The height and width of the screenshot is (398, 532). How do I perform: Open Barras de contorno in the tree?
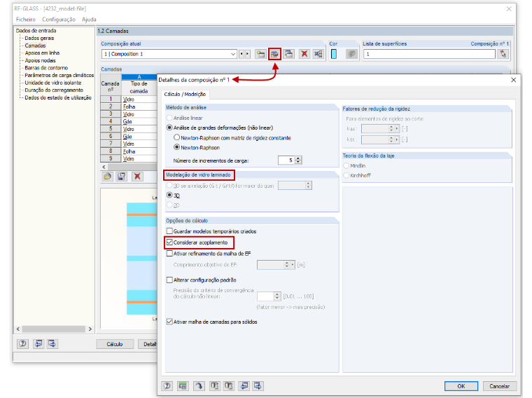tap(46, 68)
